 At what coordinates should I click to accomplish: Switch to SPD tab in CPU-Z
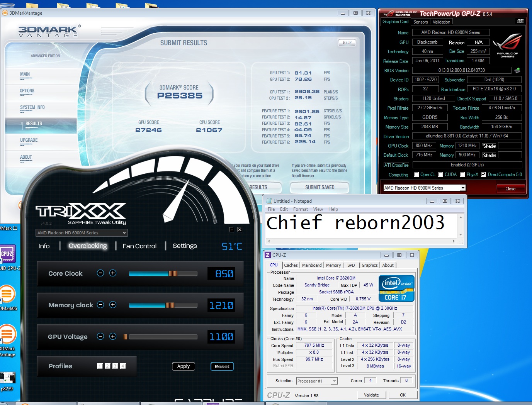point(351,265)
